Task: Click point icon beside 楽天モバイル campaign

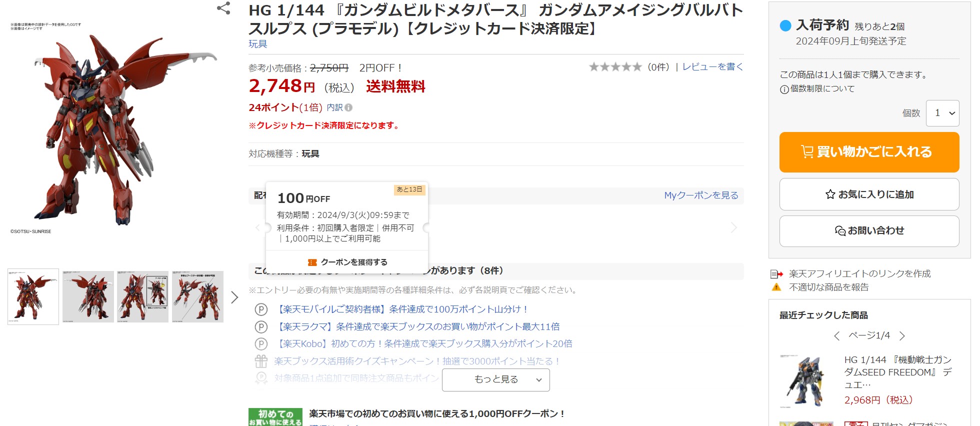Action: point(261,309)
